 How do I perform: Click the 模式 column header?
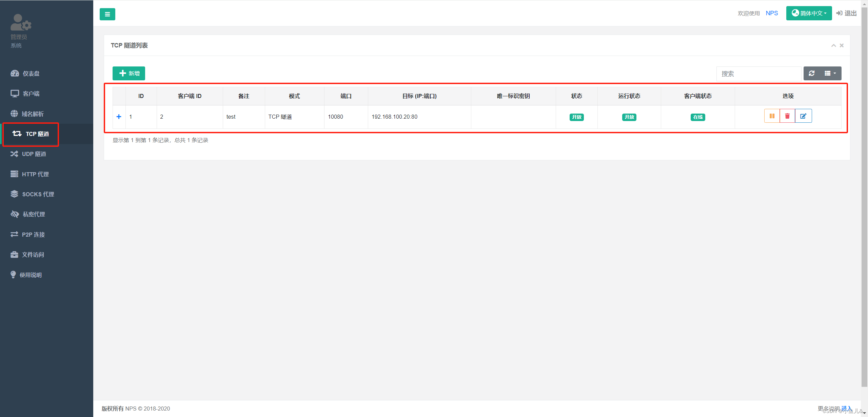click(x=294, y=96)
